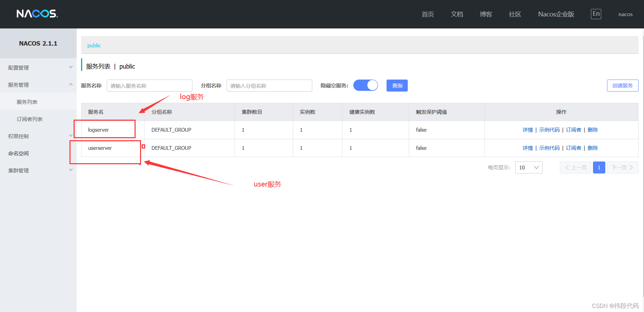Focus the 分组名称 input field

(x=269, y=85)
